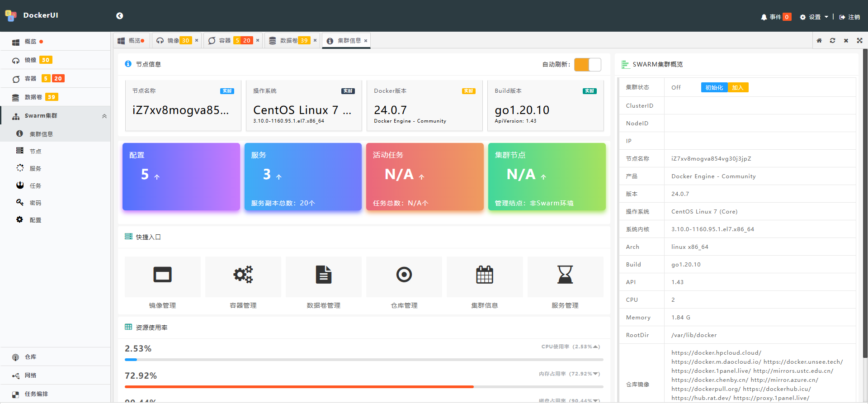The image size is (868, 404).
Task: Expand the 内存占用率 details arrow
Action: [x=596, y=374]
